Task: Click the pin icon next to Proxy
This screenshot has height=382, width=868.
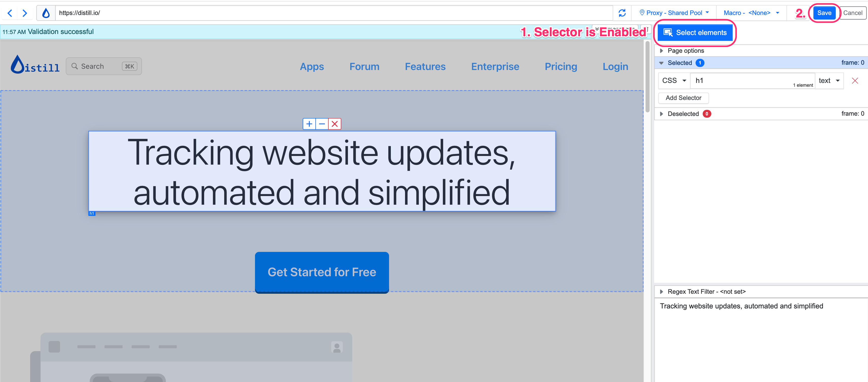Action: point(641,13)
